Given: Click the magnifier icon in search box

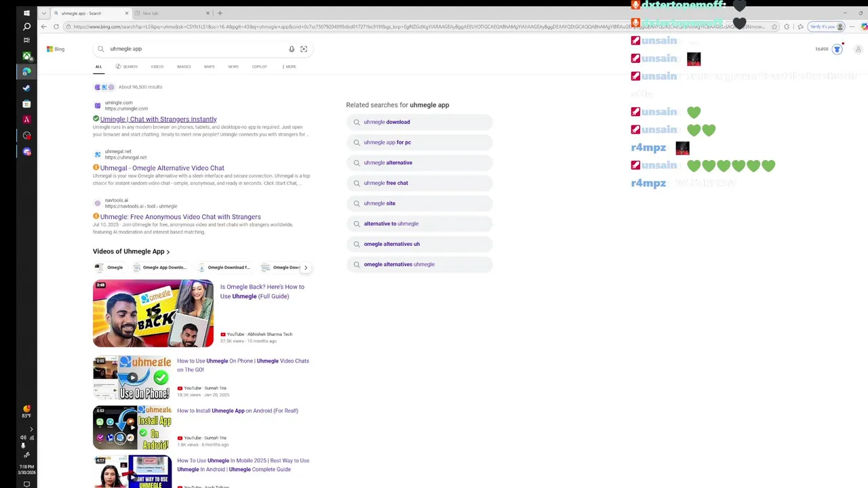Looking at the screenshot, I should click(100, 49).
